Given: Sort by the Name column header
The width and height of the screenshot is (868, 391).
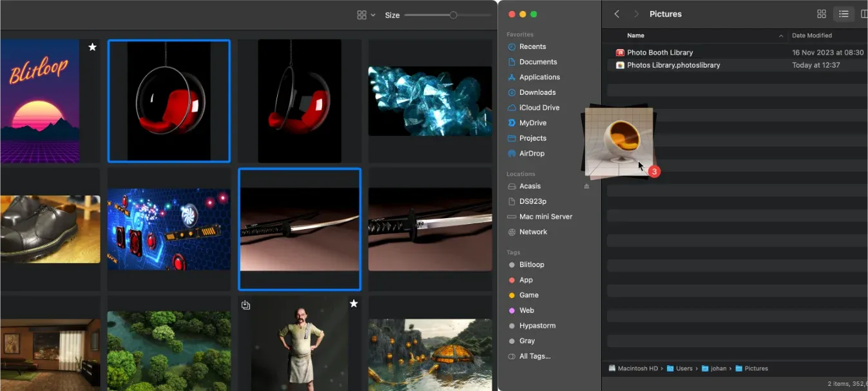Looking at the screenshot, I should pos(636,35).
